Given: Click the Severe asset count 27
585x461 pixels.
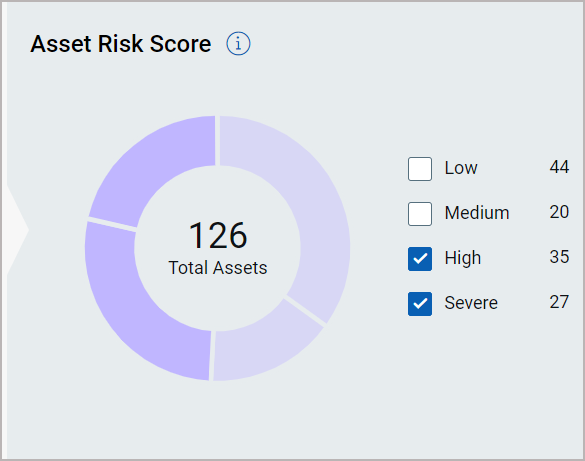Looking at the screenshot, I should coord(559,302).
